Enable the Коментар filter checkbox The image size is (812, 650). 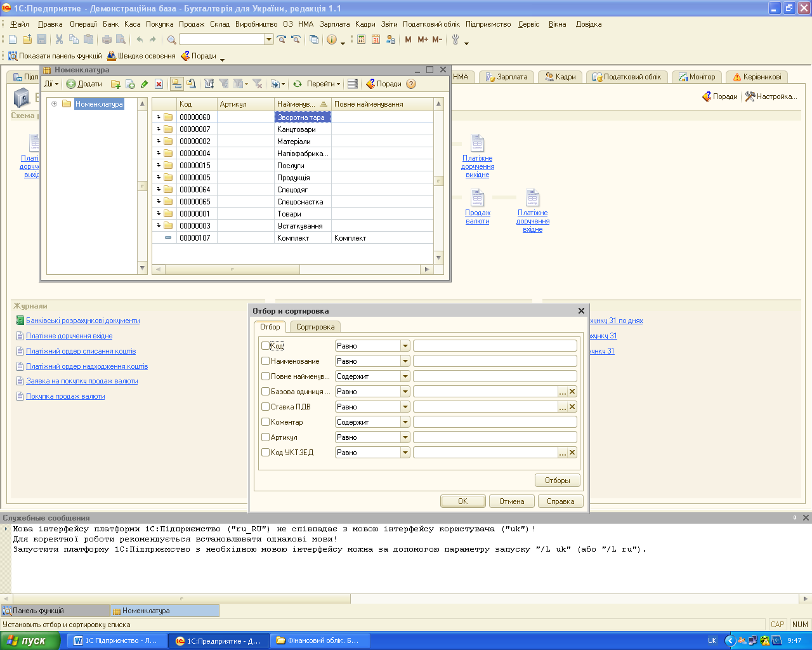click(266, 422)
